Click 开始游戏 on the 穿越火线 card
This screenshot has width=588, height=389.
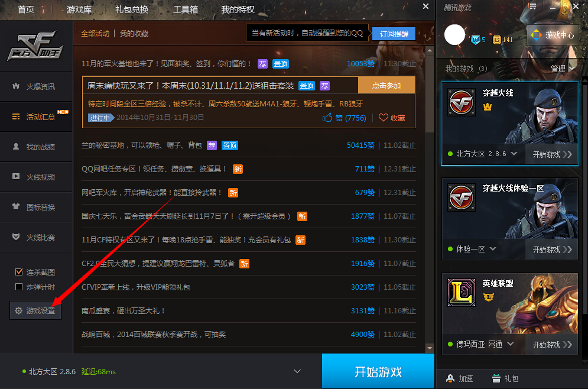[552, 154]
